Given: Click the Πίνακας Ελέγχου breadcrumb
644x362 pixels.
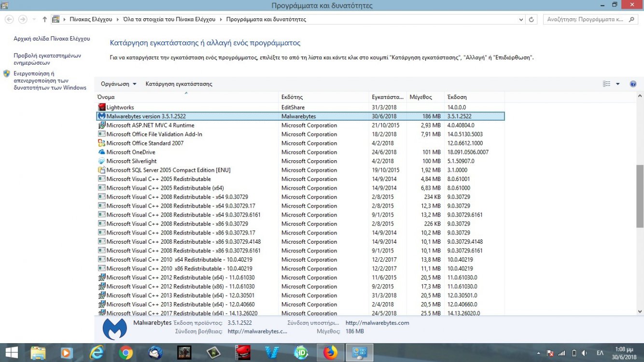Looking at the screenshot, I should coord(91,20).
